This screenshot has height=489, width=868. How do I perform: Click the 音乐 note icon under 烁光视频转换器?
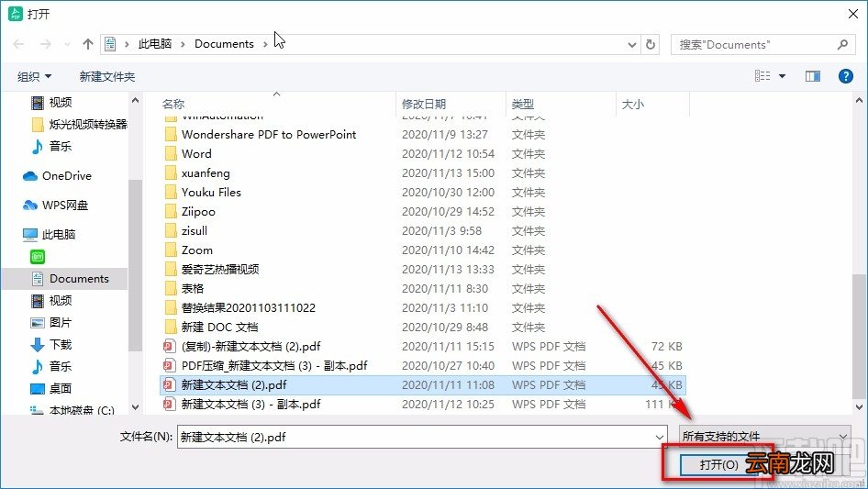pos(37,146)
